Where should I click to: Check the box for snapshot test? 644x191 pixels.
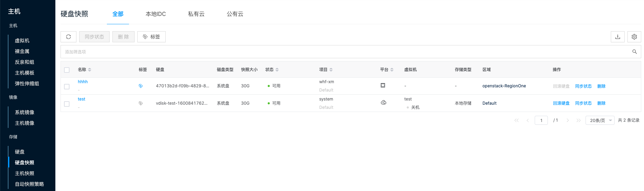pos(67,104)
